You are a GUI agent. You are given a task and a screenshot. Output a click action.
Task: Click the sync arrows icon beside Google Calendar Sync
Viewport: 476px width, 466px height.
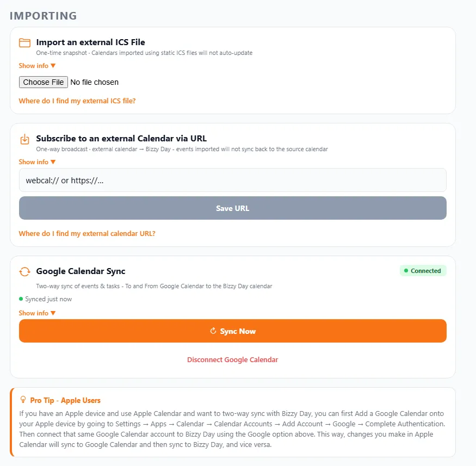pos(24,271)
